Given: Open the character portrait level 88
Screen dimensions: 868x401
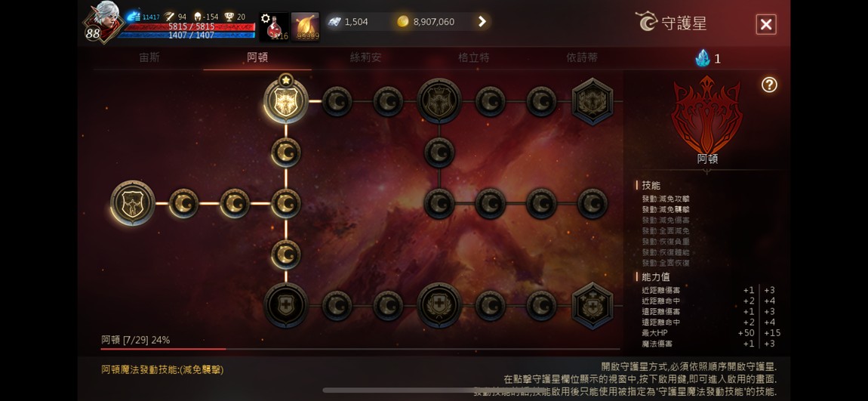Looking at the screenshot, I should point(103,23).
